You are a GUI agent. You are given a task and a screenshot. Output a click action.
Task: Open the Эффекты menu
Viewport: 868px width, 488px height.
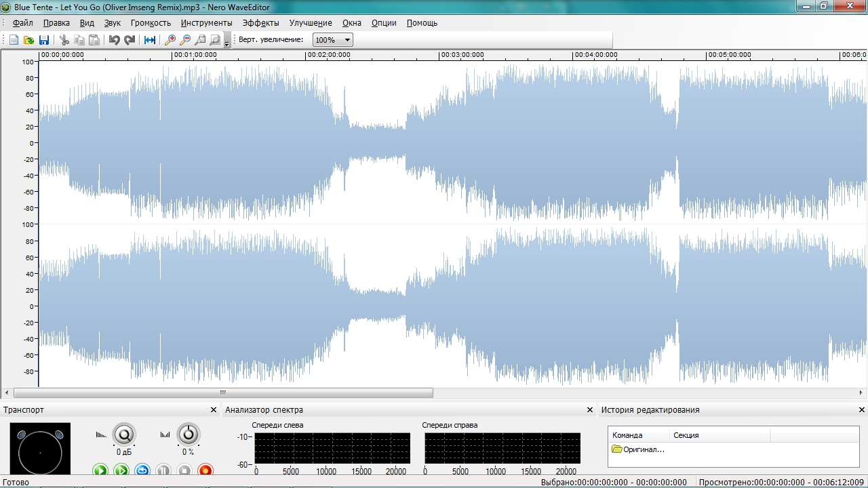pos(260,23)
